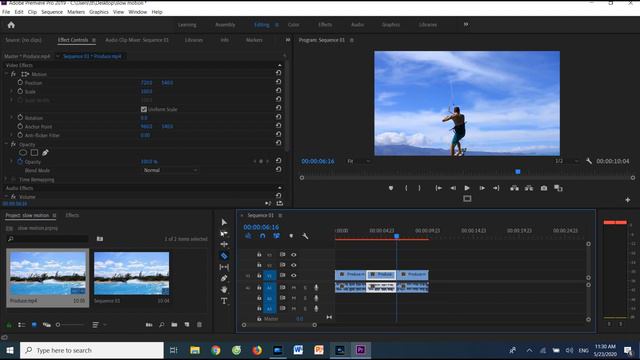Collapse the Opacity effect group
Viewport: 640px width, 360px height.
6,144
